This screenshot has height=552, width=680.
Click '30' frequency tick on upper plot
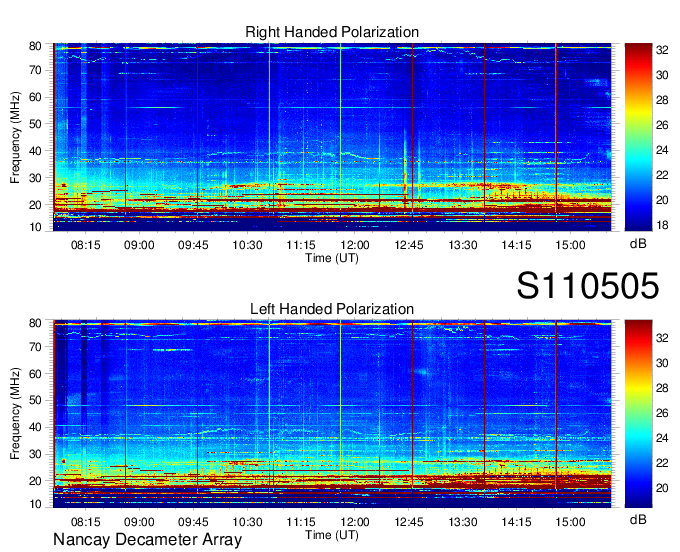point(35,178)
